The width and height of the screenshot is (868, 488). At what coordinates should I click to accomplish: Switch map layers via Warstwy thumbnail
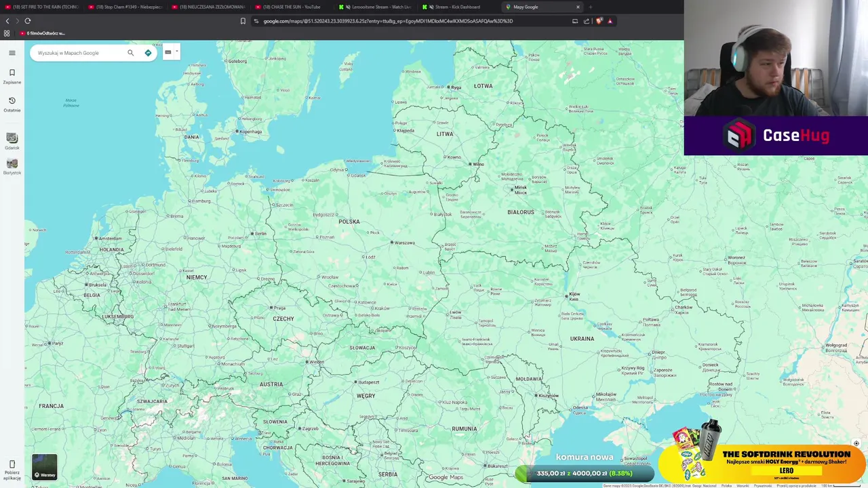pos(45,467)
